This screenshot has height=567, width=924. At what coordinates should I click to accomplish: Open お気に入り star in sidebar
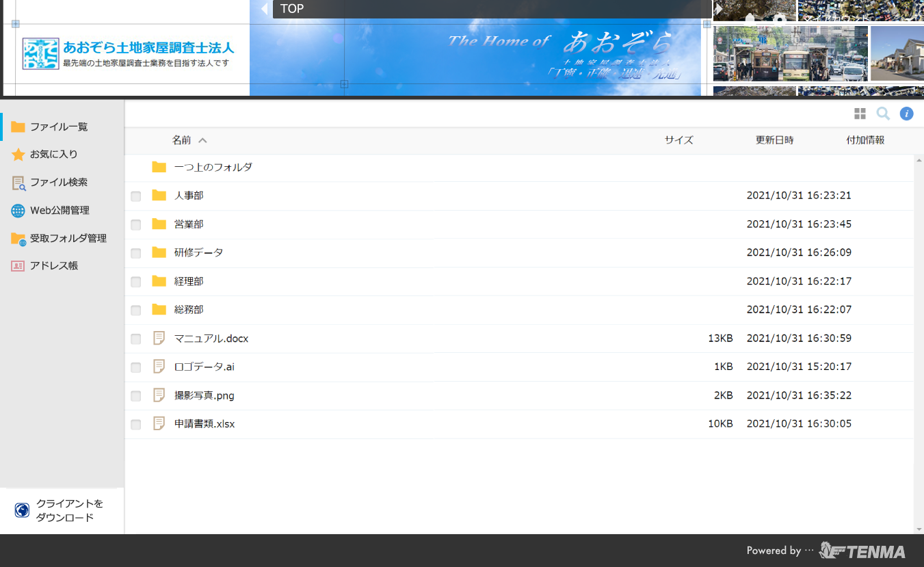coord(18,155)
